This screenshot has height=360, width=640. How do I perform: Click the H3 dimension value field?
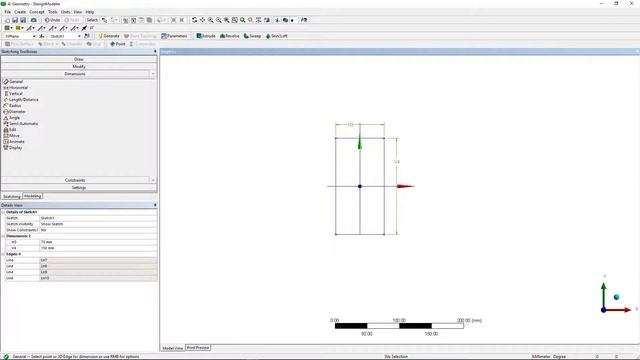(98, 242)
